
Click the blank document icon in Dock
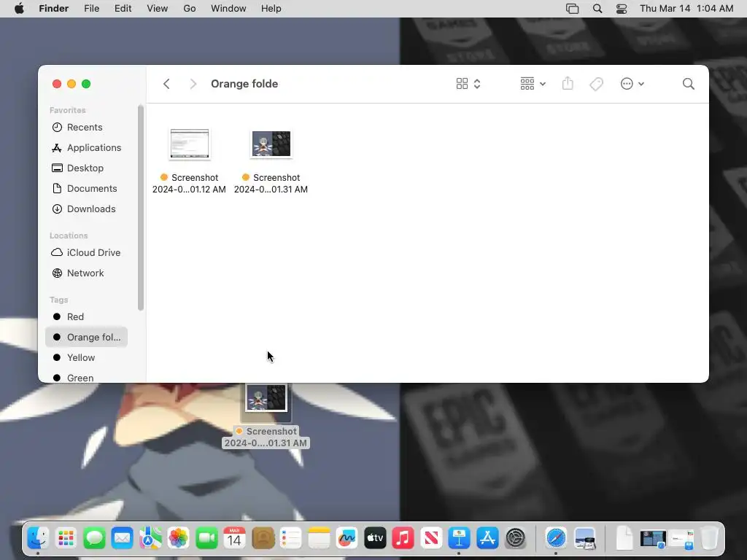(624, 539)
